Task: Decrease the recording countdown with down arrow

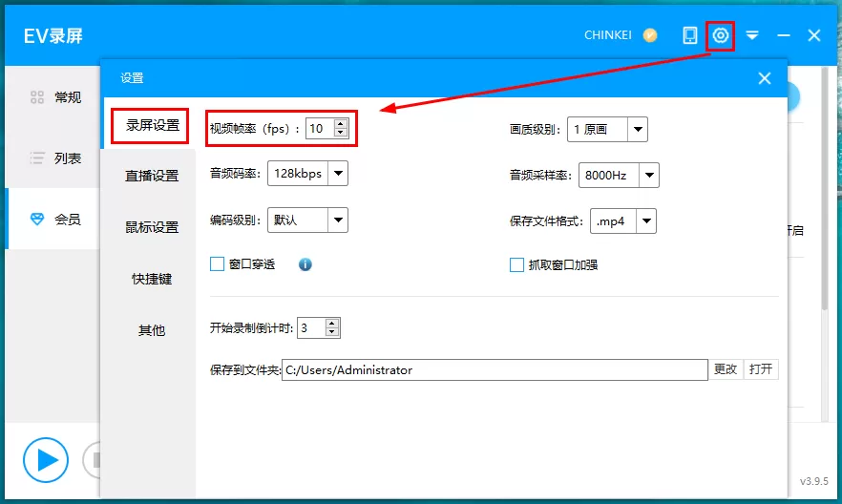Action: tap(332, 332)
